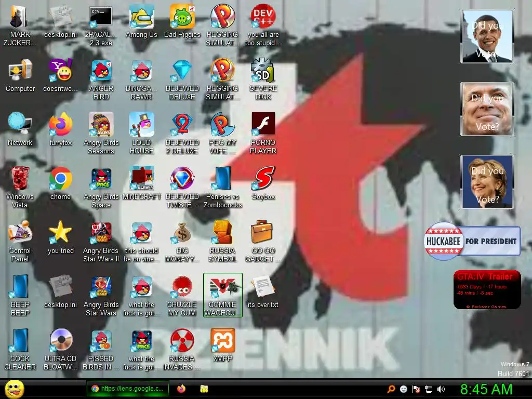532x399 pixels.
Task: Open the smiley face Start button
Action: [14, 389]
